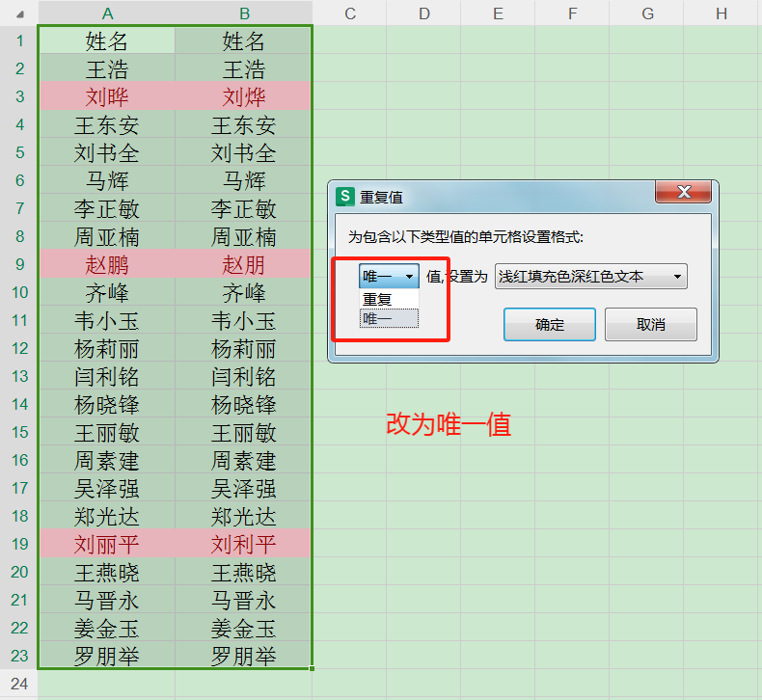This screenshot has width=762, height=700.
Task: Click the 取消 button in dialog
Action: [x=651, y=324]
